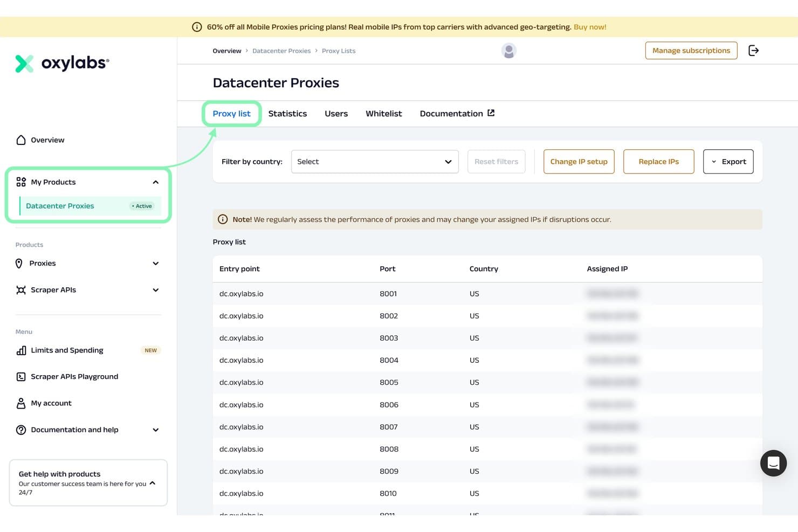Switch to the Proxy list tab
Image resolution: width=798 pixels, height=532 pixels.
231,114
